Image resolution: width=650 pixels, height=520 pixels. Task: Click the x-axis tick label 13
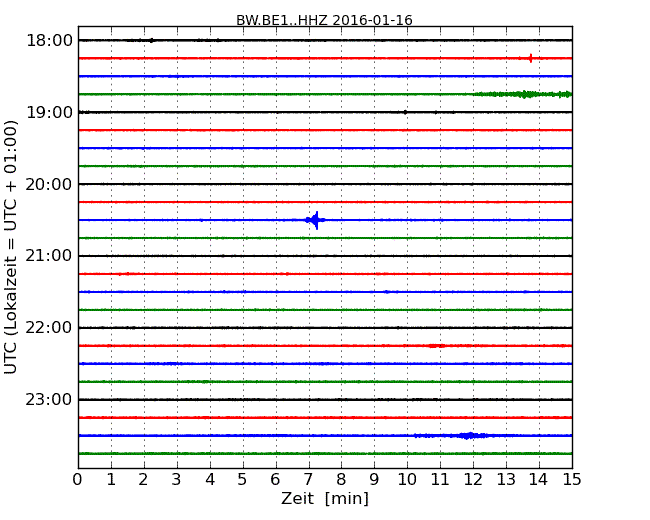click(506, 479)
